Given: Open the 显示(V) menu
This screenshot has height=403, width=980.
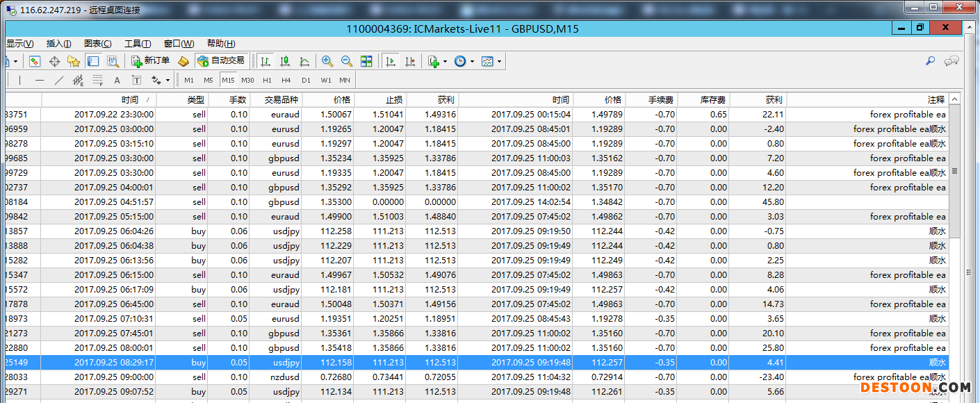Looking at the screenshot, I should point(19,44).
